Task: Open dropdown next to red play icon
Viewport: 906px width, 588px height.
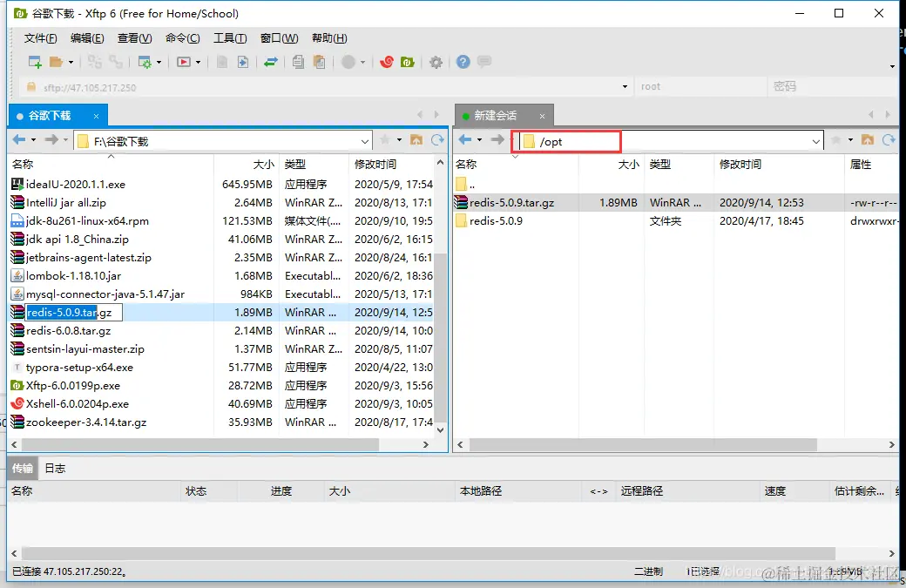Action: pyautogui.click(x=199, y=62)
